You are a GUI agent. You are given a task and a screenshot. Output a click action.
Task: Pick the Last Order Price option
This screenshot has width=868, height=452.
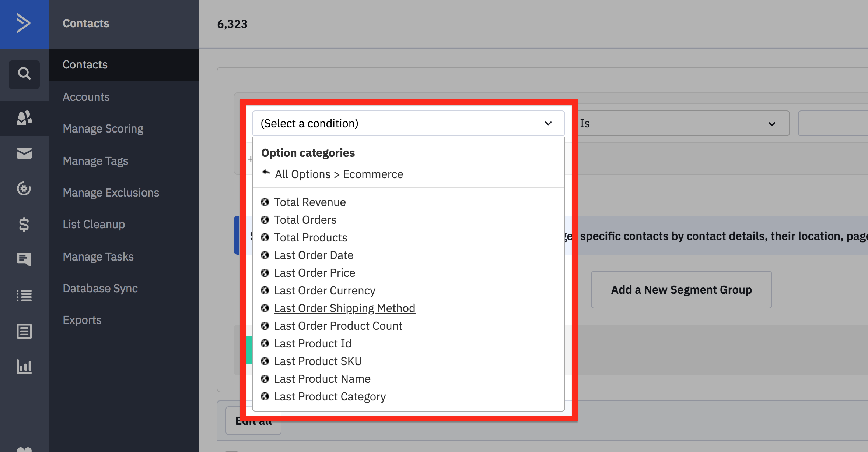[315, 273]
